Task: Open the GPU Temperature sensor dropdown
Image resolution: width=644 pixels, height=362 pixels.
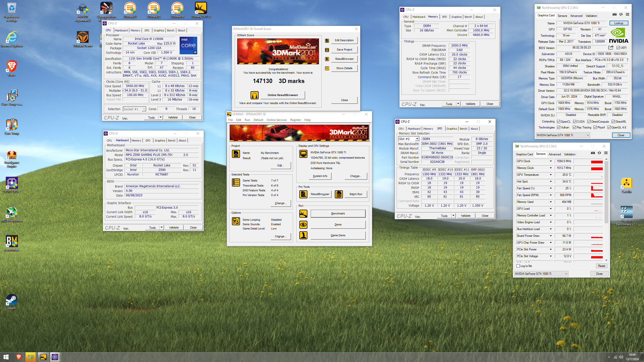Action: coord(551,175)
